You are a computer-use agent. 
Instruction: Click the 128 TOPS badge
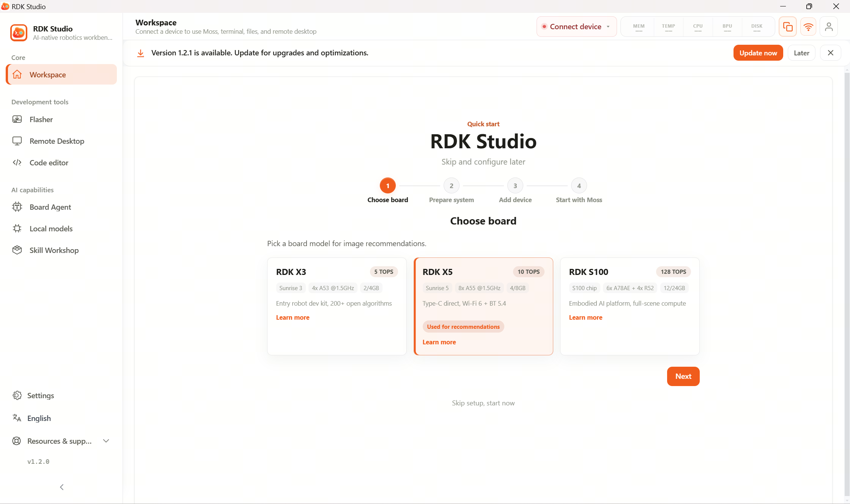673,272
